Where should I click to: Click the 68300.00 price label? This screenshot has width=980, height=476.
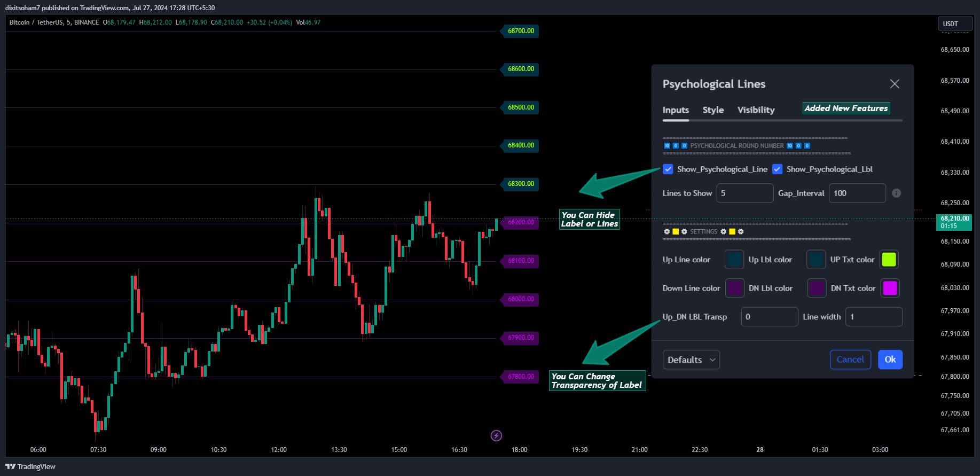pyautogui.click(x=521, y=184)
